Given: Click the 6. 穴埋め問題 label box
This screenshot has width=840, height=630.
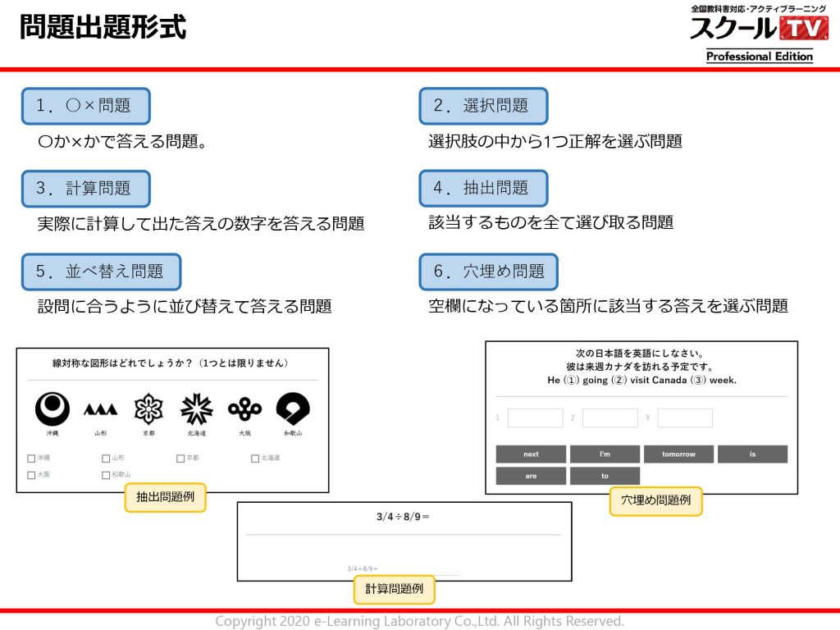Looking at the screenshot, I should (x=489, y=272).
